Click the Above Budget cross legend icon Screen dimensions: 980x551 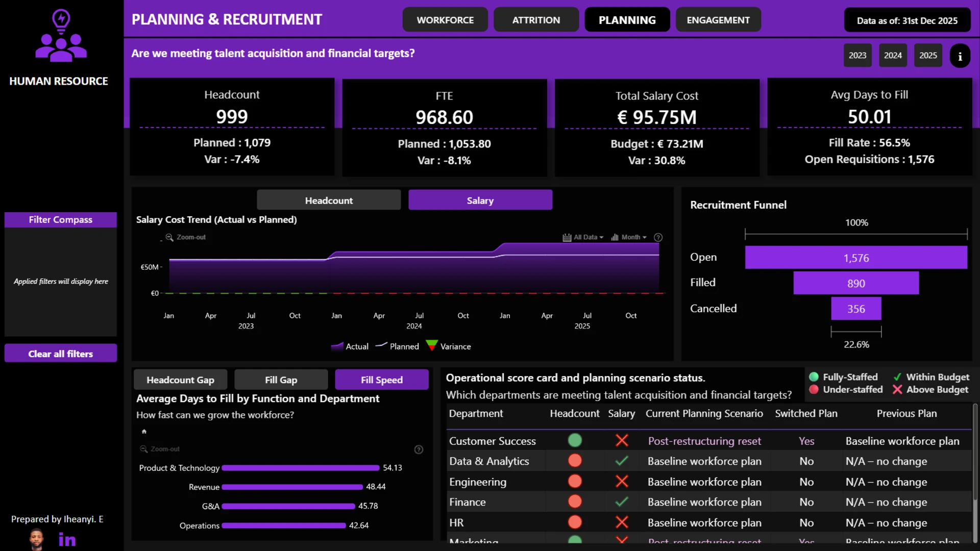tap(897, 390)
